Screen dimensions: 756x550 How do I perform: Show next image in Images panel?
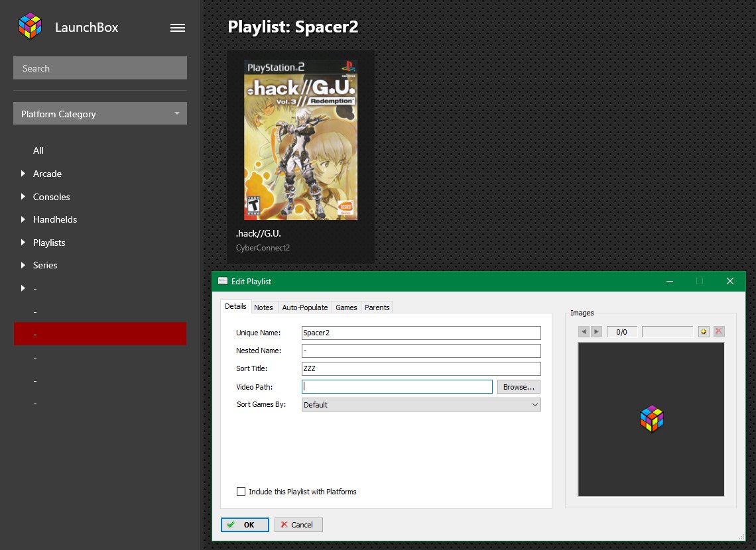[x=596, y=332]
